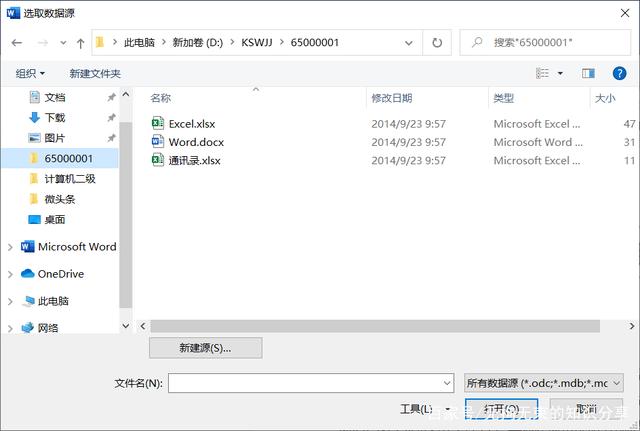
Task: Open the 工具(L) menu
Action: (x=424, y=409)
